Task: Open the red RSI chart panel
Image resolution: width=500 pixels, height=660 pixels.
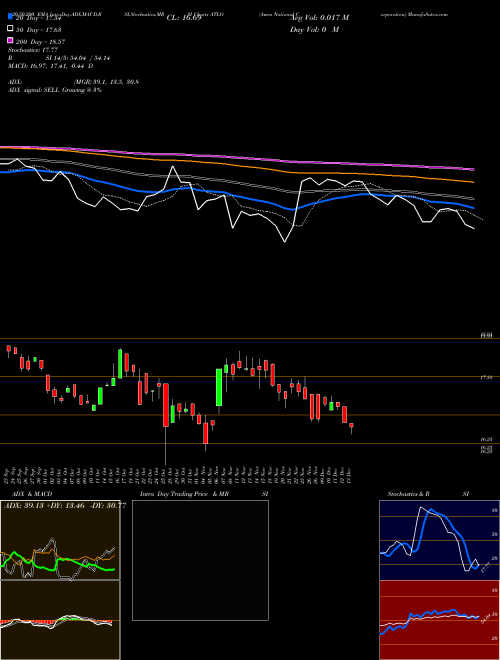Action: (439, 620)
